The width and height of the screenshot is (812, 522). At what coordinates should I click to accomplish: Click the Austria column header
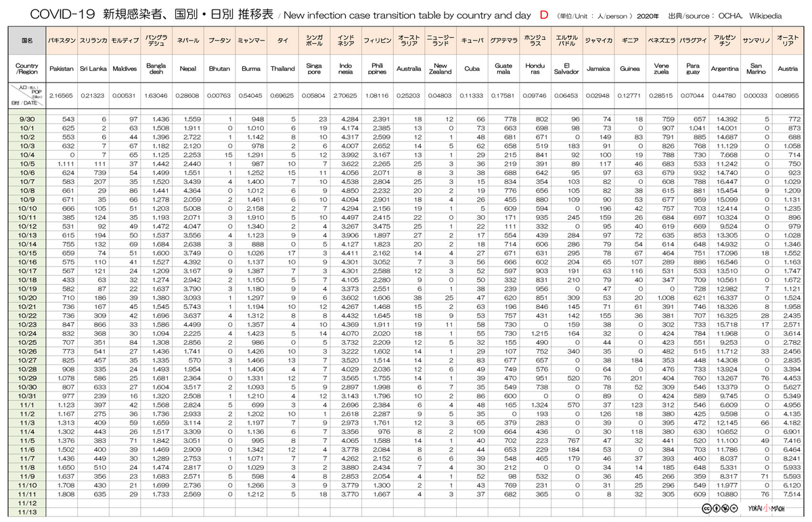(x=788, y=69)
